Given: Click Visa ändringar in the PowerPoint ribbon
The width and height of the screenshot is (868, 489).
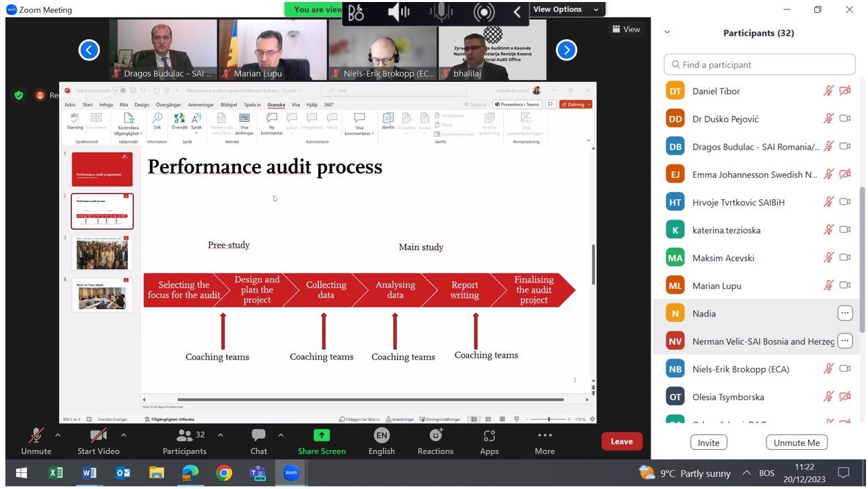Looking at the screenshot, I should click(x=244, y=123).
